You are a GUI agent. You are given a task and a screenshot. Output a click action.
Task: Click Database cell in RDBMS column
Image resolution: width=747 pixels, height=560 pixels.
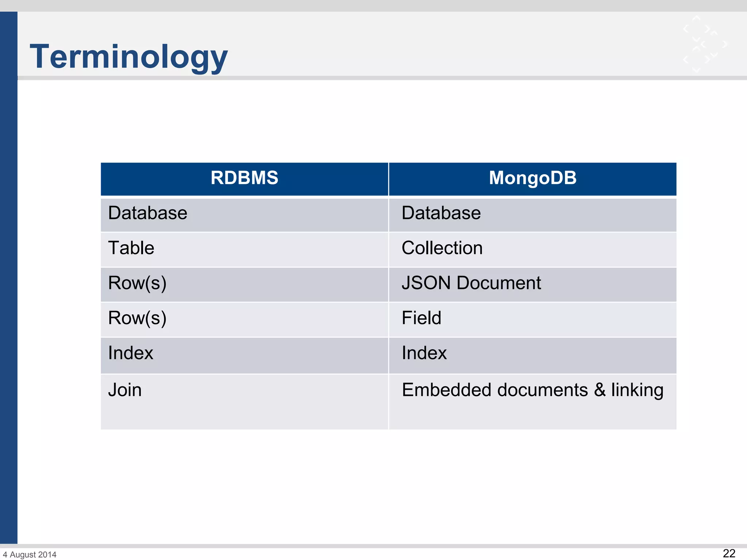click(244, 214)
